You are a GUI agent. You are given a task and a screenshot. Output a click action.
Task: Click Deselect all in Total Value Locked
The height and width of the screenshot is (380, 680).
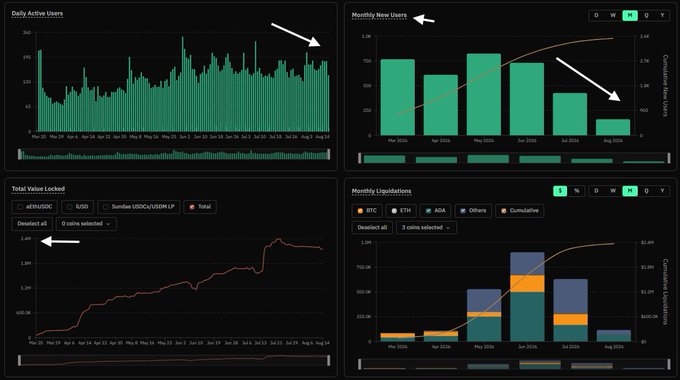click(32, 224)
